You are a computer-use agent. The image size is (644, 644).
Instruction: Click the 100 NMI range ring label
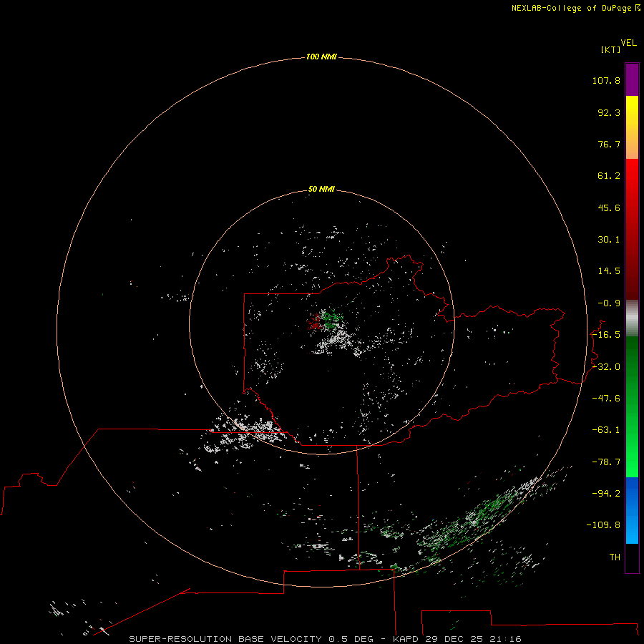point(321,57)
